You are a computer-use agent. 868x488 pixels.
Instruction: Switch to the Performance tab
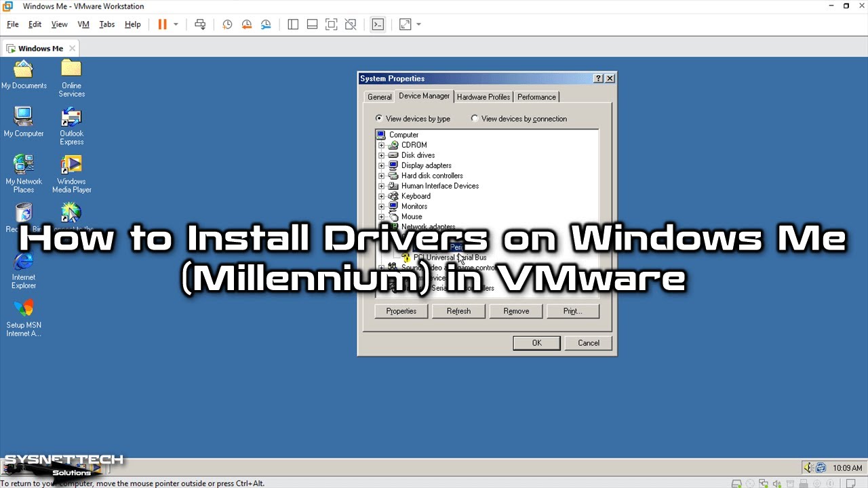pos(537,97)
